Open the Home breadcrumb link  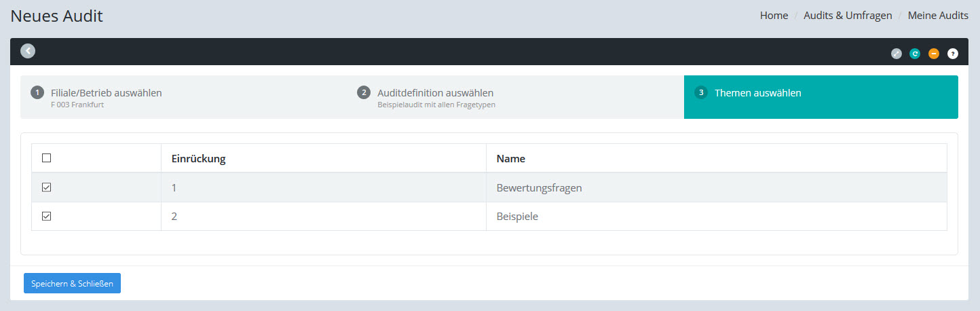click(774, 16)
